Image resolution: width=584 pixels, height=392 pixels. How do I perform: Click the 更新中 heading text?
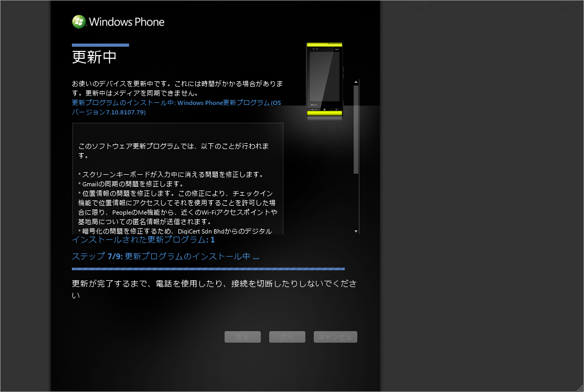(x=94, y=57)
